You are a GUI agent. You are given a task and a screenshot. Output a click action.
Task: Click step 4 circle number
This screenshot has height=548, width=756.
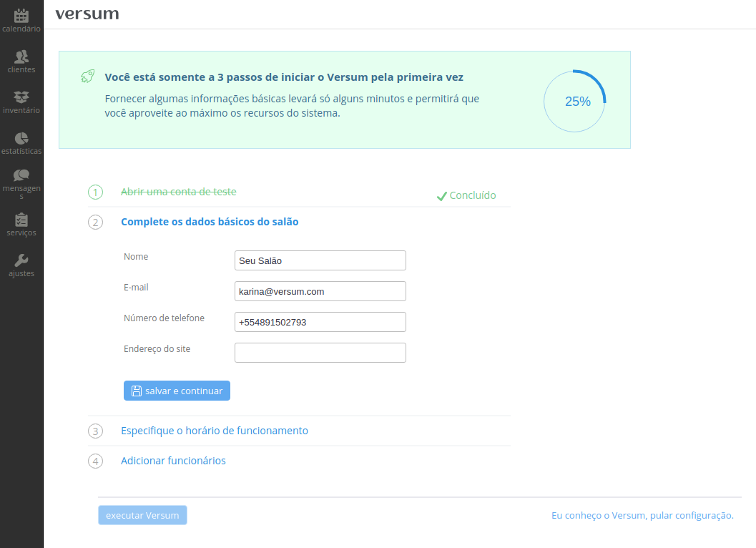click(x=95, y=461)
